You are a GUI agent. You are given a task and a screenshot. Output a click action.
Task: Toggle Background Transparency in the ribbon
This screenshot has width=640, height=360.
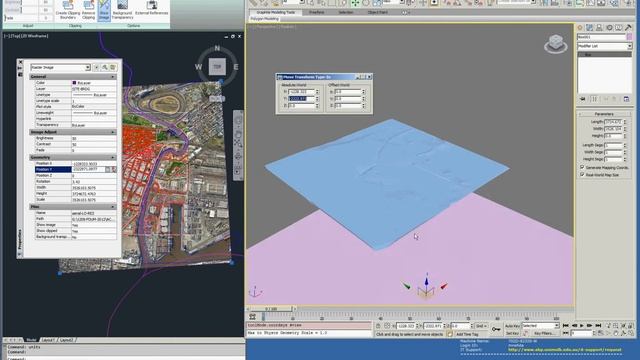122,10
